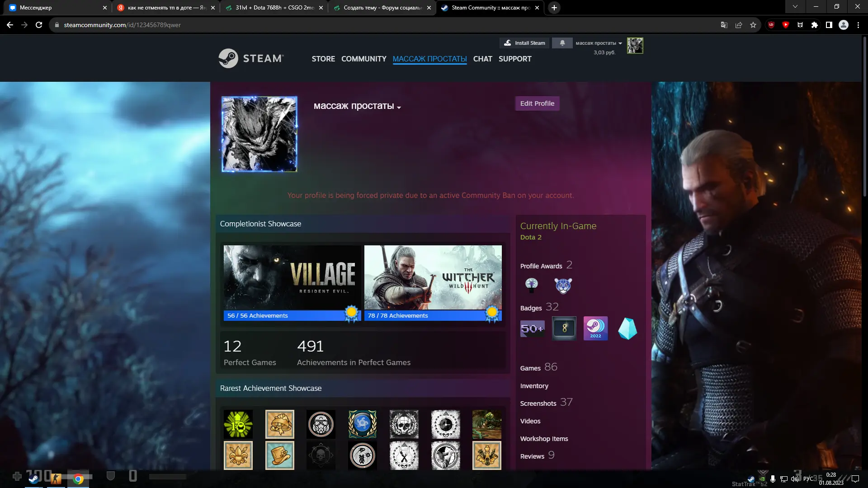The height and width of the screenshot is (488, 868).
Task: Open the blue crystal badge
Action: (x=627, y=328)
